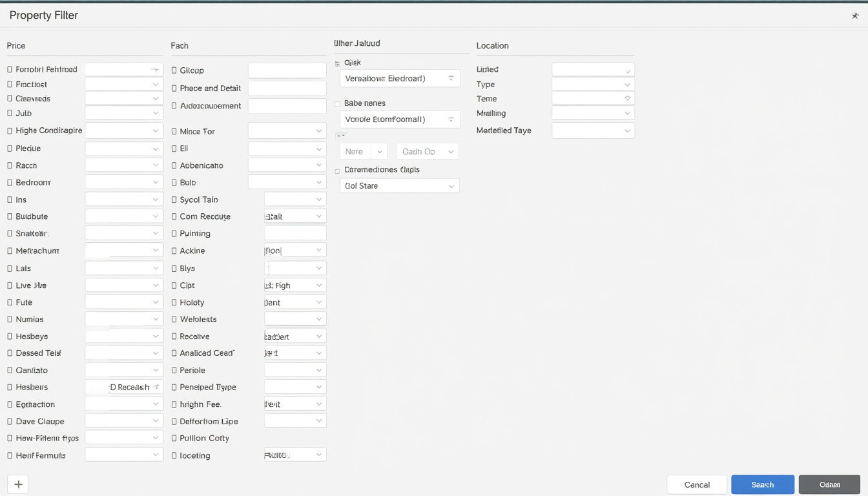868x496 pixels.
Task: Collapse the Ojak group expander
Action: tap(338, 64)
